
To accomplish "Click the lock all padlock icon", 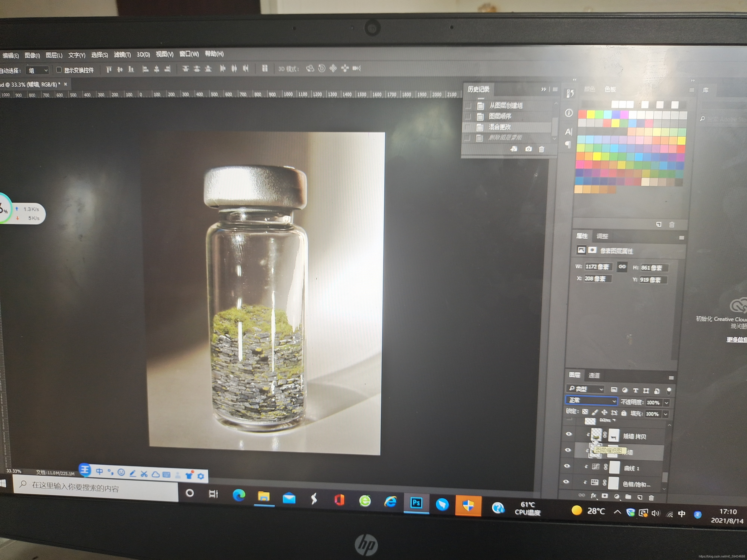I will click(x=624, y=413).
